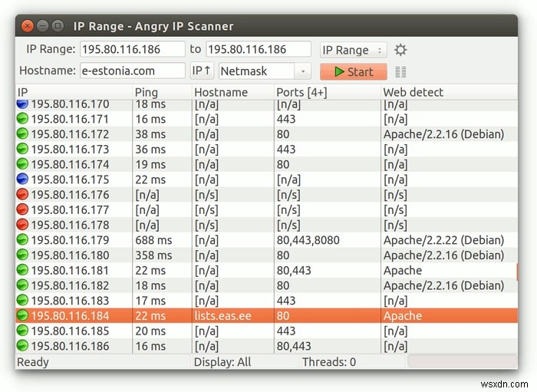Viewport: 537px width, 392px height.
Task: Select the IP address 195.80.116.172 text
Action: (x=71, y=134)
